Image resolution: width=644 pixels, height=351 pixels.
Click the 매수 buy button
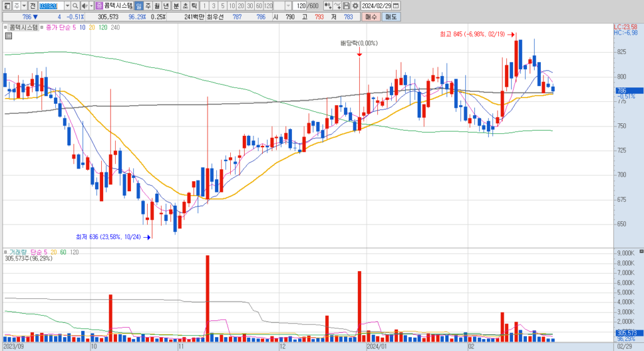pyautogui.click(x=371, y=17)
